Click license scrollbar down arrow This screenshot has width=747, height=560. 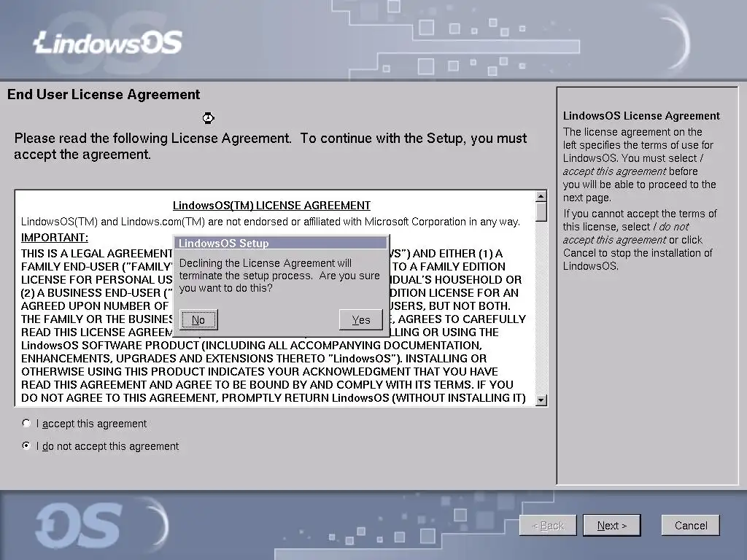[541, 400]
